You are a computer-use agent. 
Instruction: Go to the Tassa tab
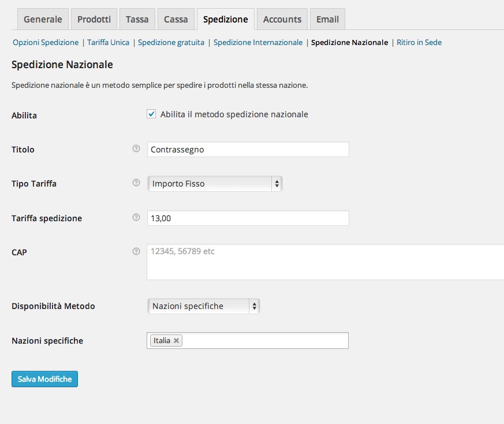pos(137,19)
